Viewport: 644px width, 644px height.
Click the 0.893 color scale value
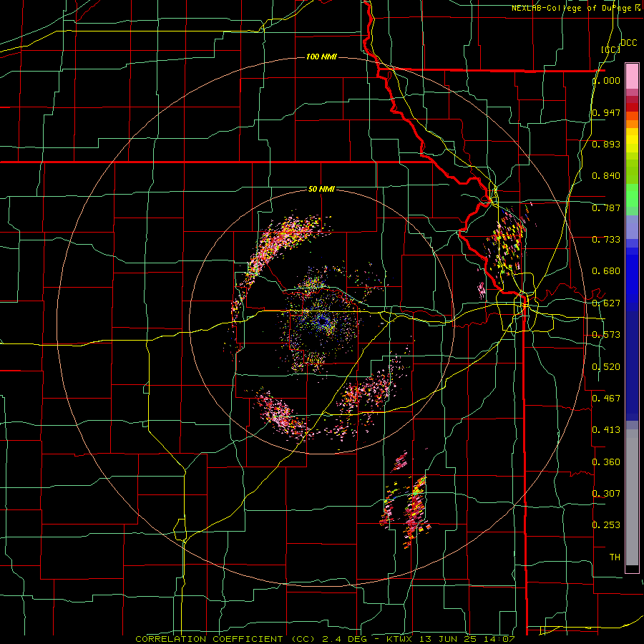606,144
